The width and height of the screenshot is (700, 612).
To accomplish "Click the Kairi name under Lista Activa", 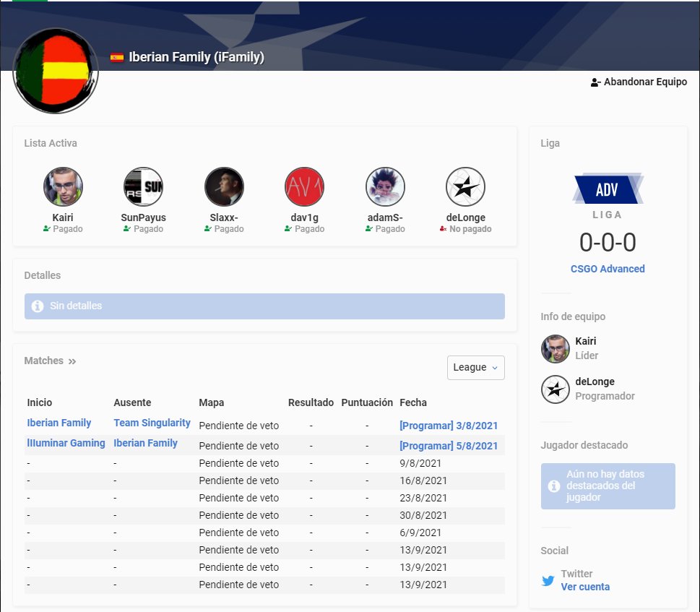I will pyautogui.click(x=63, y=217).
